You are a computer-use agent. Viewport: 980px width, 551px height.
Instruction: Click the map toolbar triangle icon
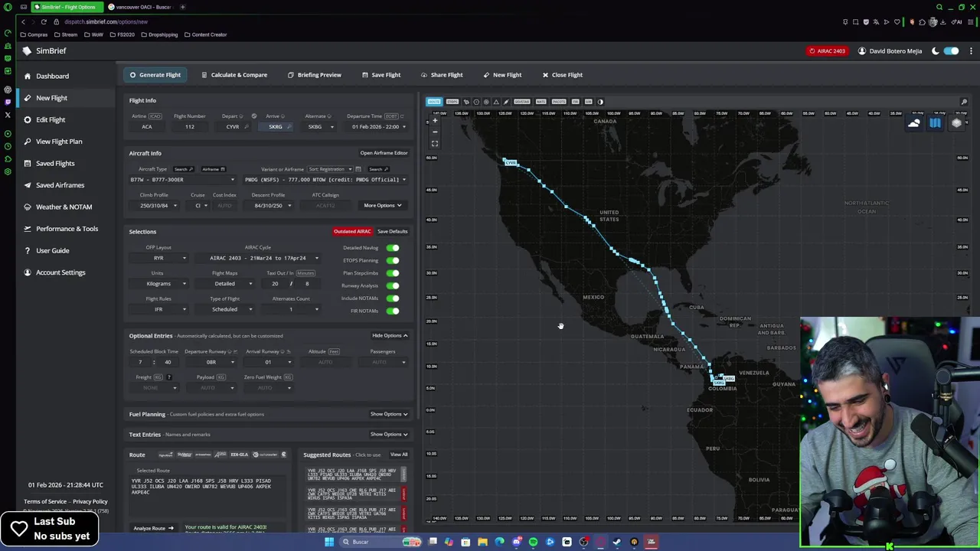pos(495,102)
